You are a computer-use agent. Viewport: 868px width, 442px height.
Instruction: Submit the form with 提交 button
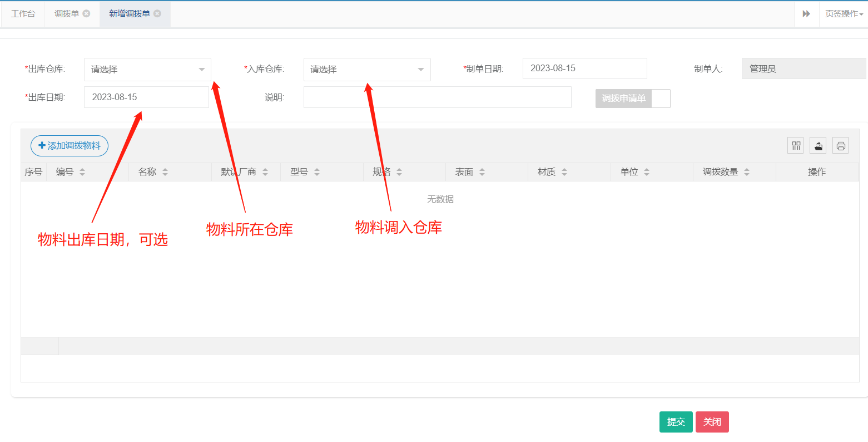(676, 422)
